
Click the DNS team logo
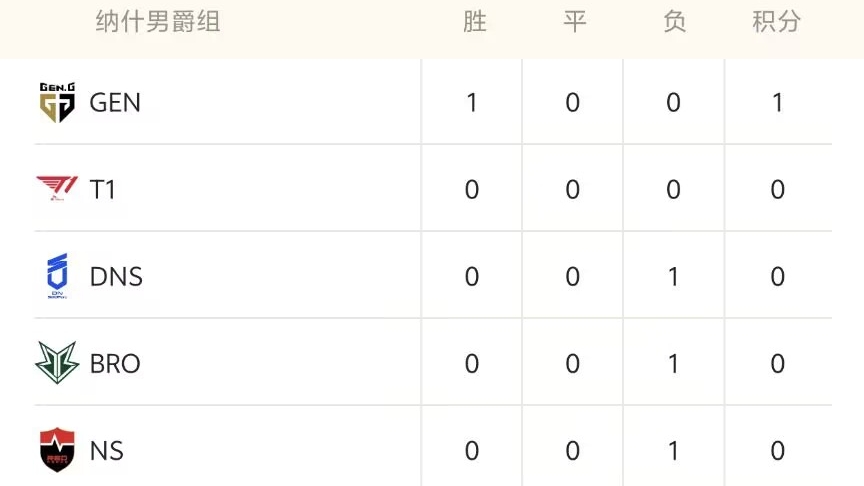click(x=57, y=276)
